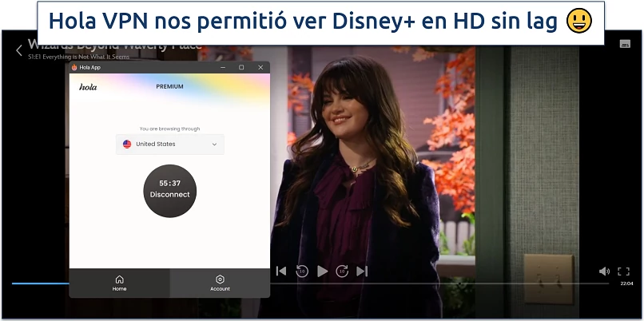Skip to previous episode in the player
Image resolution: width=644 pixels, height=321 pixels.
coord(281,271)
